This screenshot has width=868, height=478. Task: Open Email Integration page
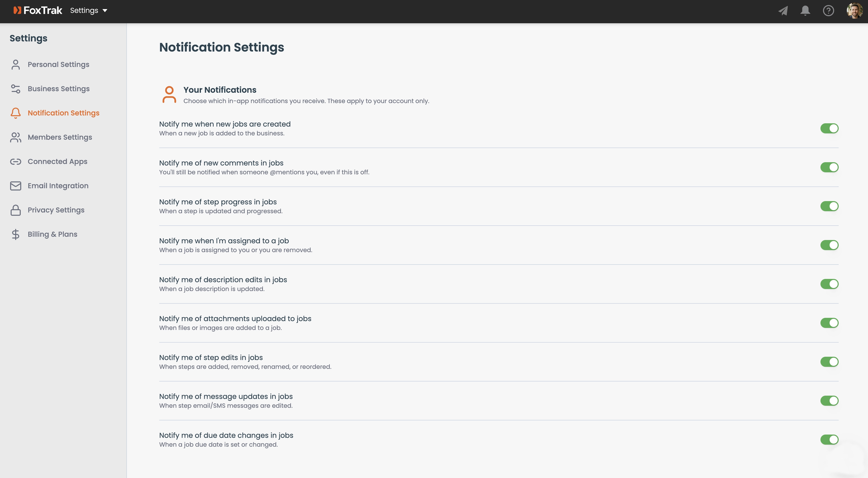[58, 186]
